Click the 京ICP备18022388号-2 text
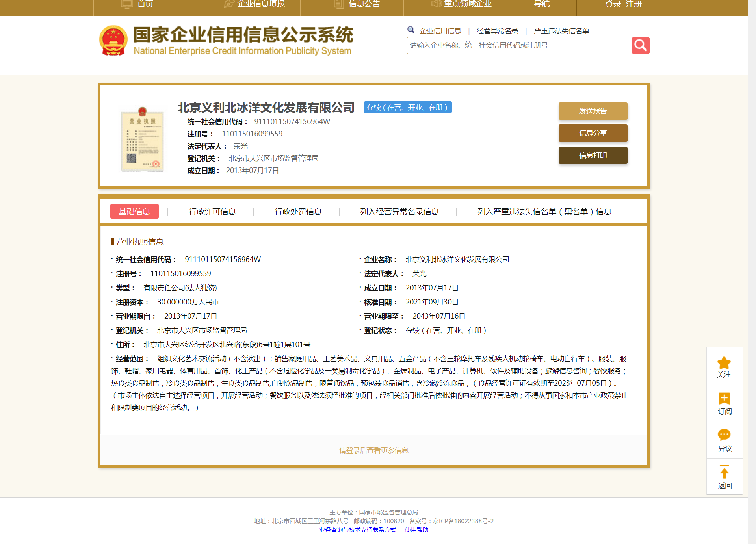This screenshot has width=756, height=544. pyautogui.click(x=463, y=521)
